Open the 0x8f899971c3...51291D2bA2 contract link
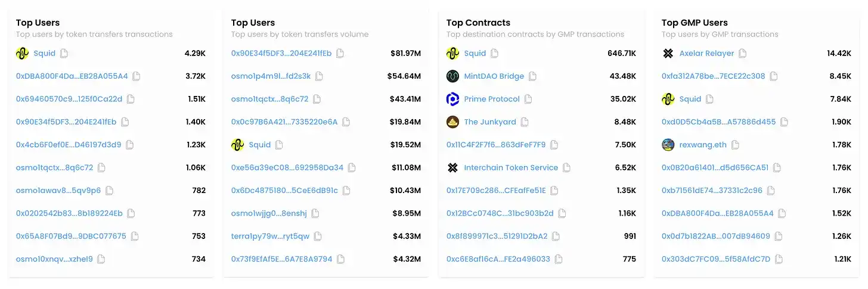868x289 pixels. pos(497,236)
